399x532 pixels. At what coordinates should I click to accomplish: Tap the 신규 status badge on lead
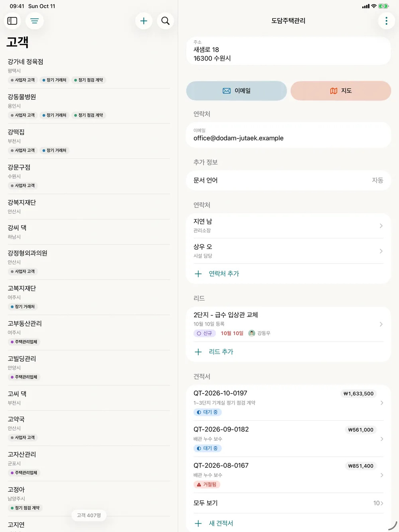coord(204,333)
